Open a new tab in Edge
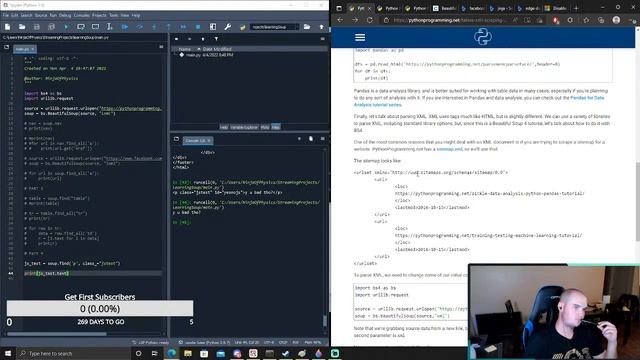The width and height of the screenshot is (640, 360). pyautogui.click(x=576, y=8)
